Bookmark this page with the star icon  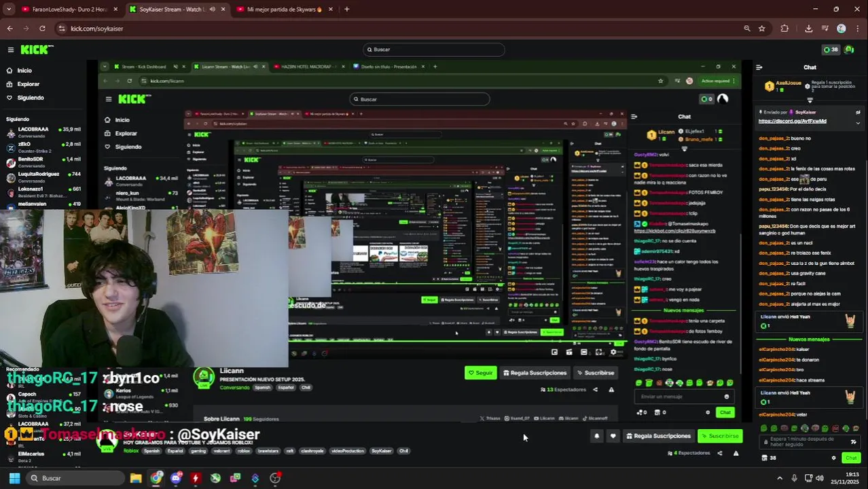click(x=761, y=29)
